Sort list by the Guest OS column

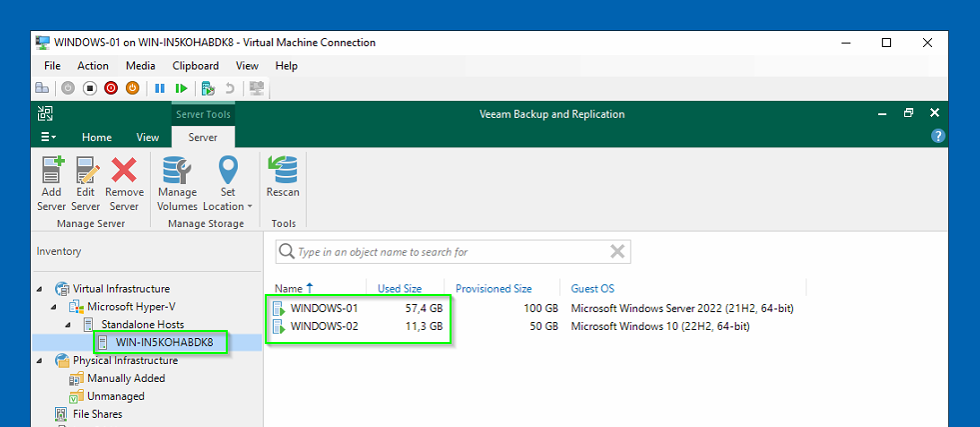click(x=592, y=289)
